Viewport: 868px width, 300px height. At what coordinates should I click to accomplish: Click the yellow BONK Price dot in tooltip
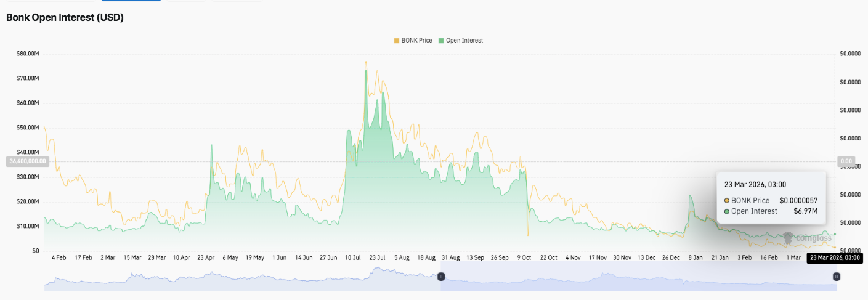pyautogui.click(x=727, y=201)
